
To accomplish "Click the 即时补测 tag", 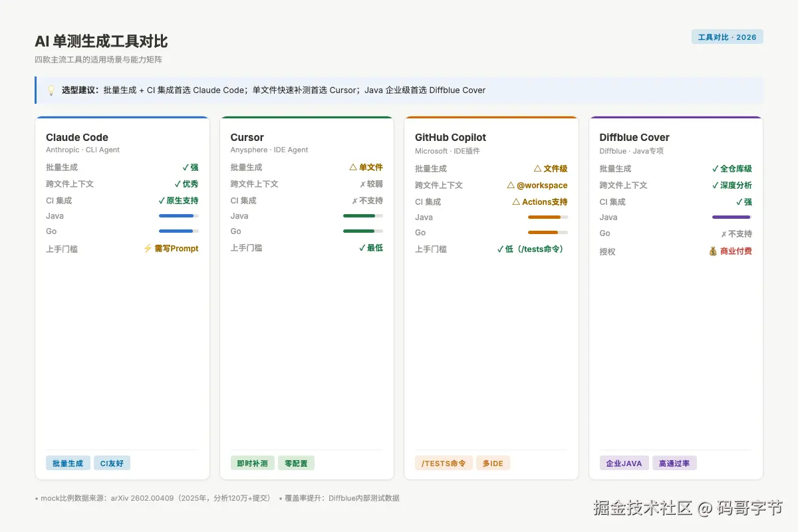I will (x=252, y=464).
